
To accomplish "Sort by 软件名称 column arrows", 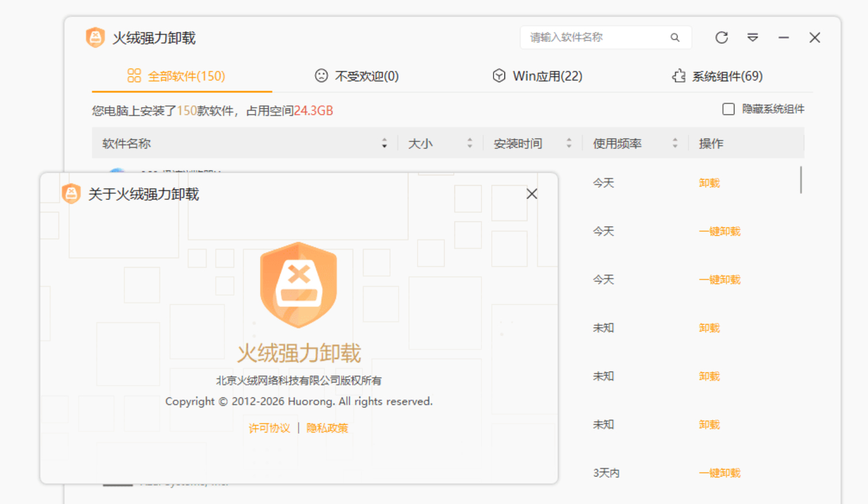I will coord(384,143).
